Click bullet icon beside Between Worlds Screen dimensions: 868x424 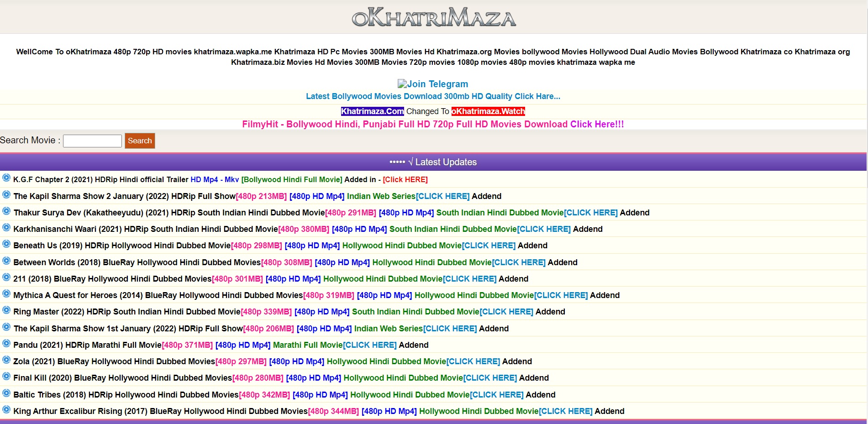click(6, 261)
